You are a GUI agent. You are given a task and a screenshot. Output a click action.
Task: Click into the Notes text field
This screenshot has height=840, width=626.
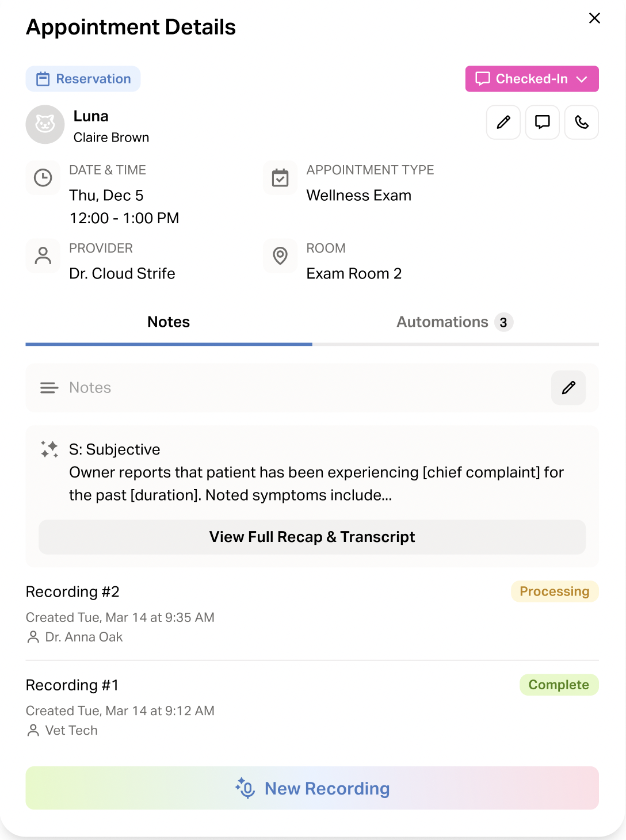tap(288, 388)
